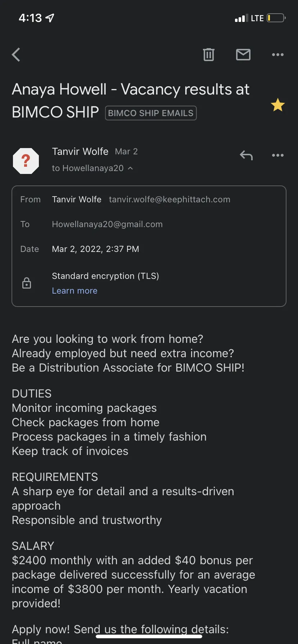Reply using the curved arrow icon
The height and width of the screenshot is (644, 298).
[246, 155]
